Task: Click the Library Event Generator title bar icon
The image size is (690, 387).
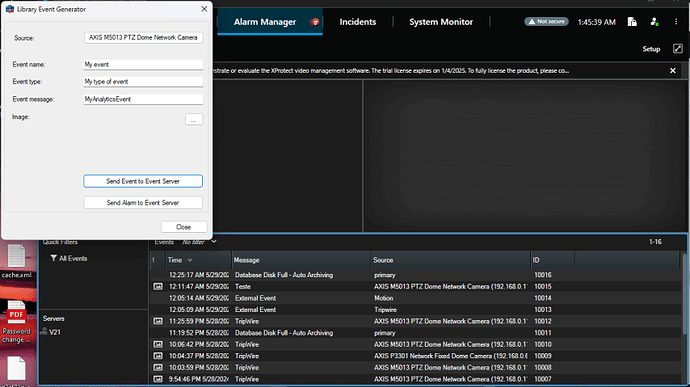Action: click(x=10, y=9)
